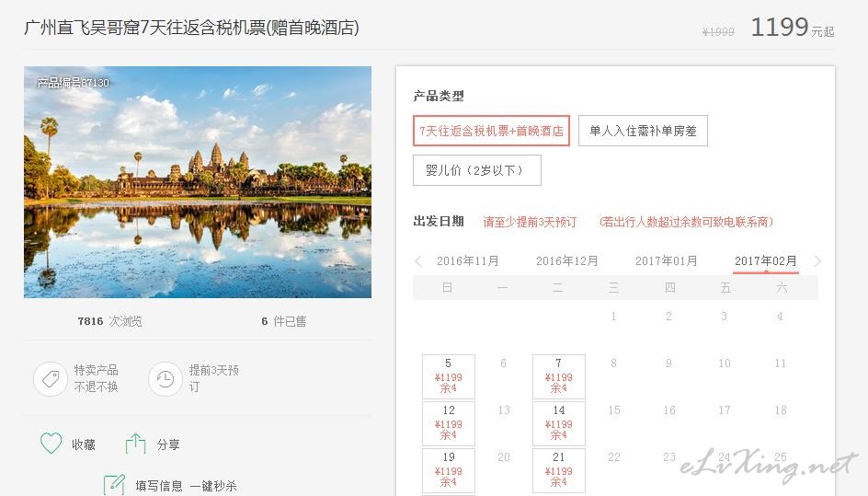Image resolution: width=868 pixels, height=496 pixels.
Task: Pick departure date February 5
Action: [x=449, y=376]
